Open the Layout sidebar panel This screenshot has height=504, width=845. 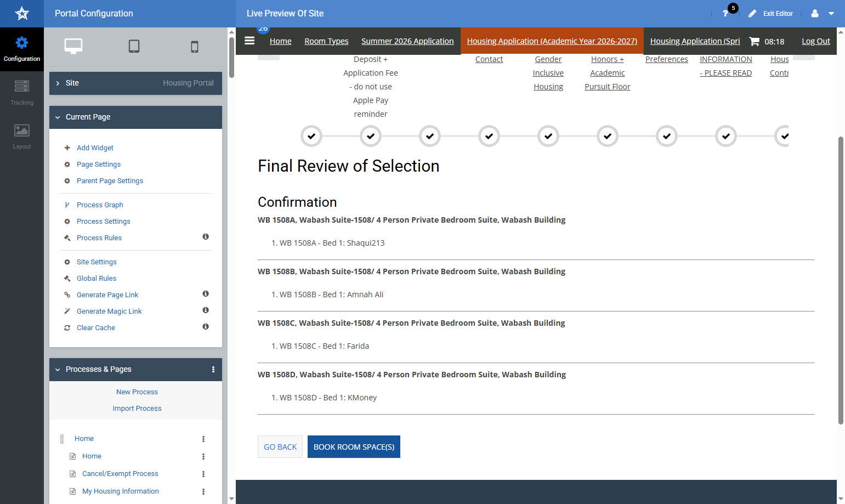[22, 137]
